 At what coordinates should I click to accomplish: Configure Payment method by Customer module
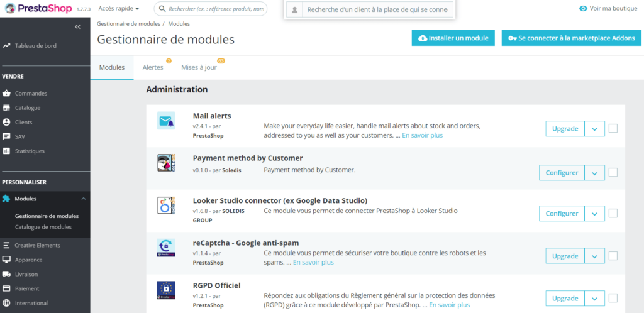point(562,173)
